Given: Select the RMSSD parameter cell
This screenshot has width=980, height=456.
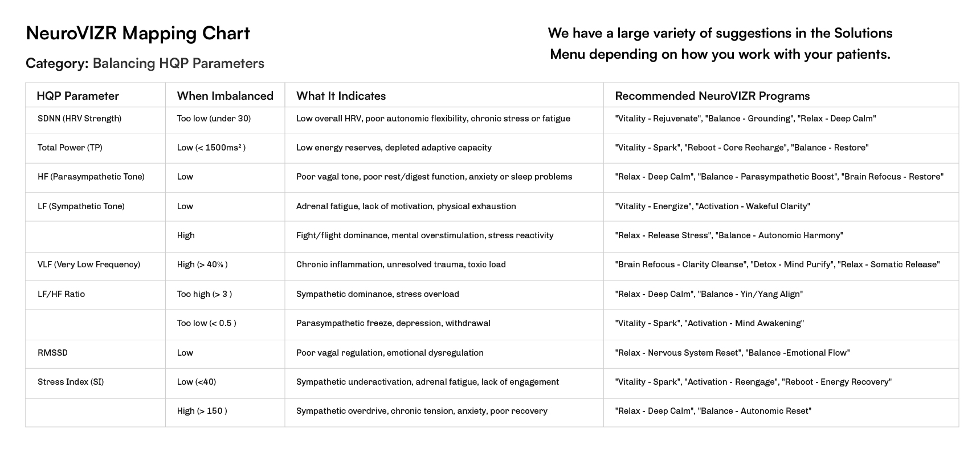Looking at the screenshot, I should pyautogui.click(x=52, y=353).
